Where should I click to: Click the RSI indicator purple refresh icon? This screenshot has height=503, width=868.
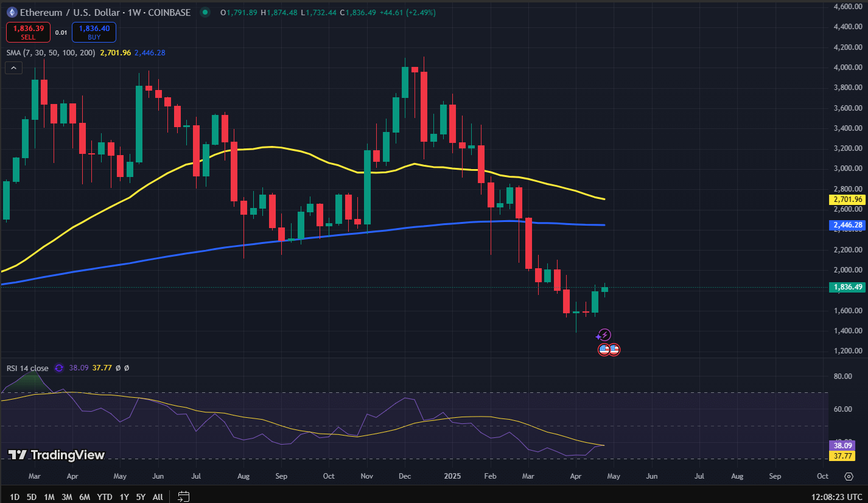click(59, 368)
